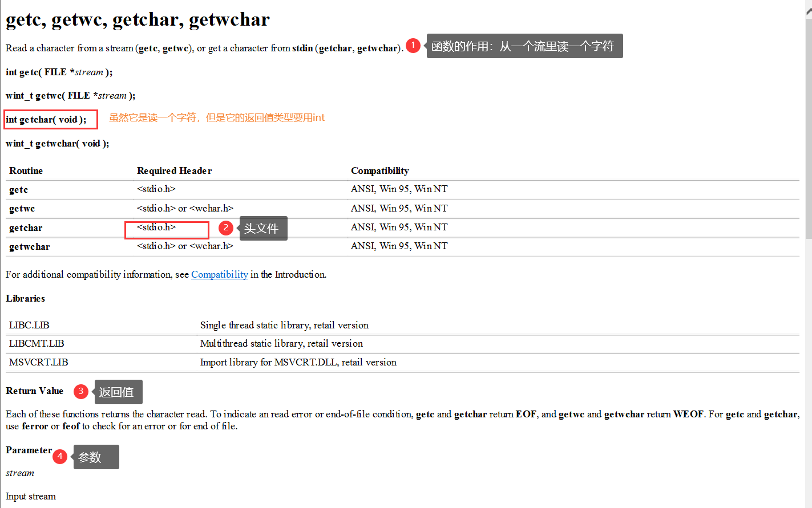Click the 'getwc' routine row name
Image resolution: width=812 pixels, height=508 pixels.
pos(22,209)
